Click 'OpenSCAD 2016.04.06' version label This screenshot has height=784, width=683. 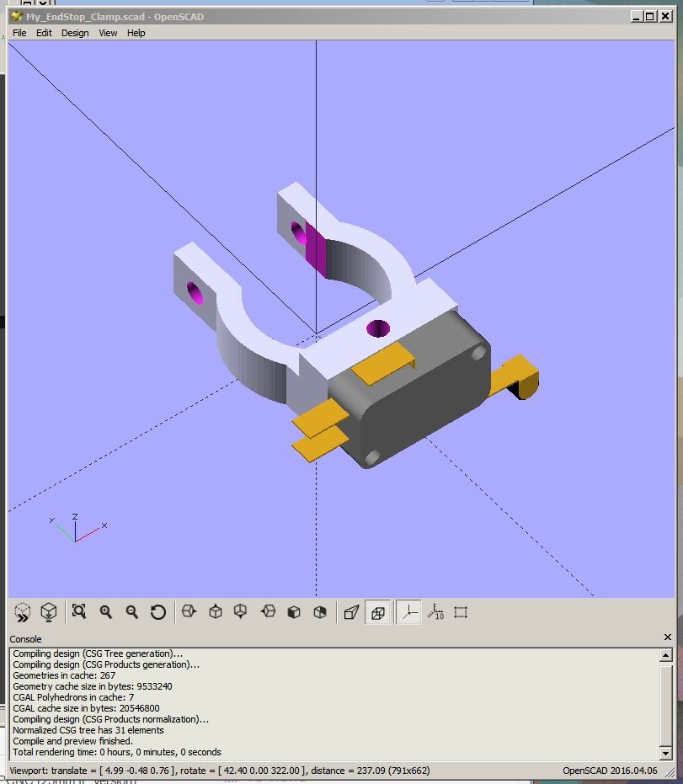(610, 771)
